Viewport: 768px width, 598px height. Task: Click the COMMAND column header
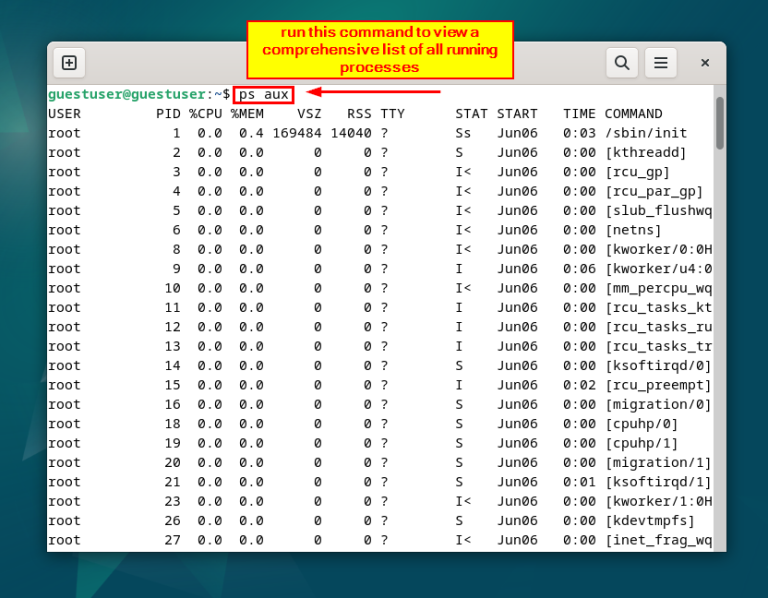tap(633, 114)
